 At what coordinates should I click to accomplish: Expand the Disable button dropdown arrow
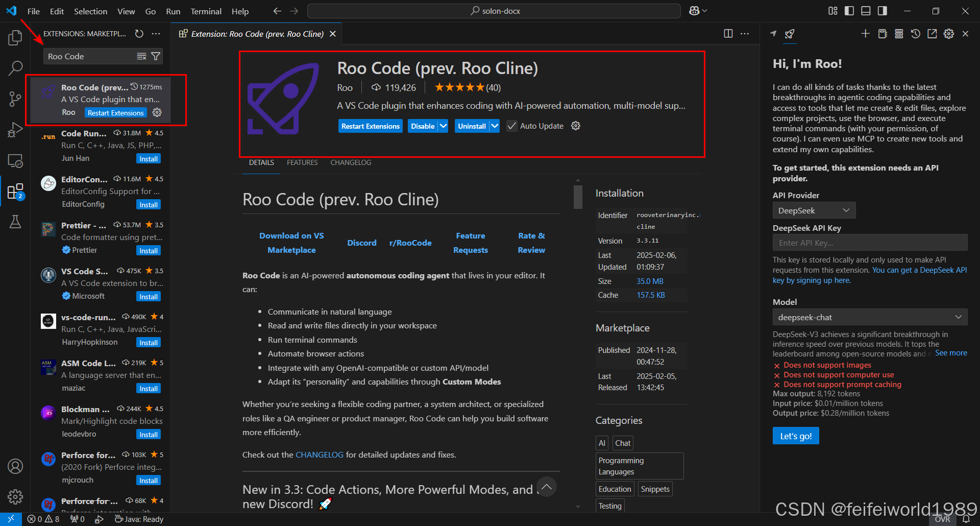[443, 126]
